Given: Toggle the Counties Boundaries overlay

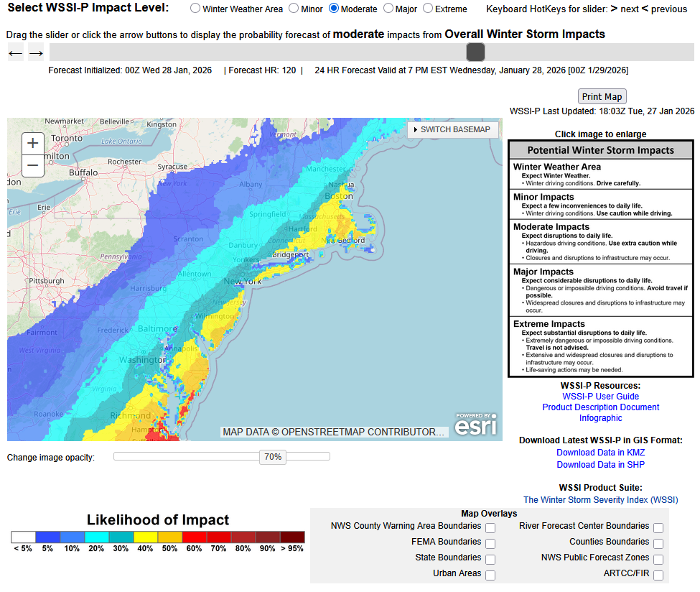Looking at the screenshot, I should click(x=658, y=543).
